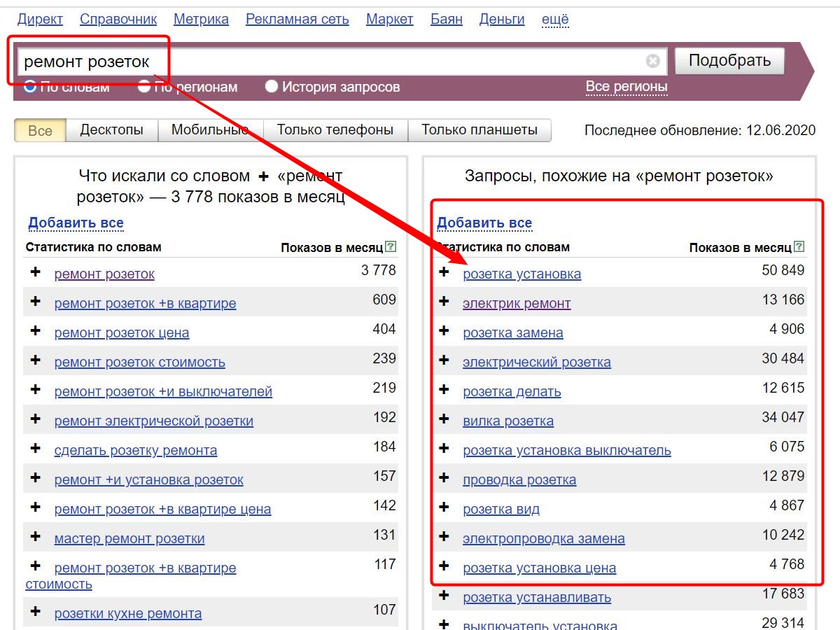
Task: Add 'ремонт розеток +и выключателей' plus icon
Action: click(x=36, y=390)
